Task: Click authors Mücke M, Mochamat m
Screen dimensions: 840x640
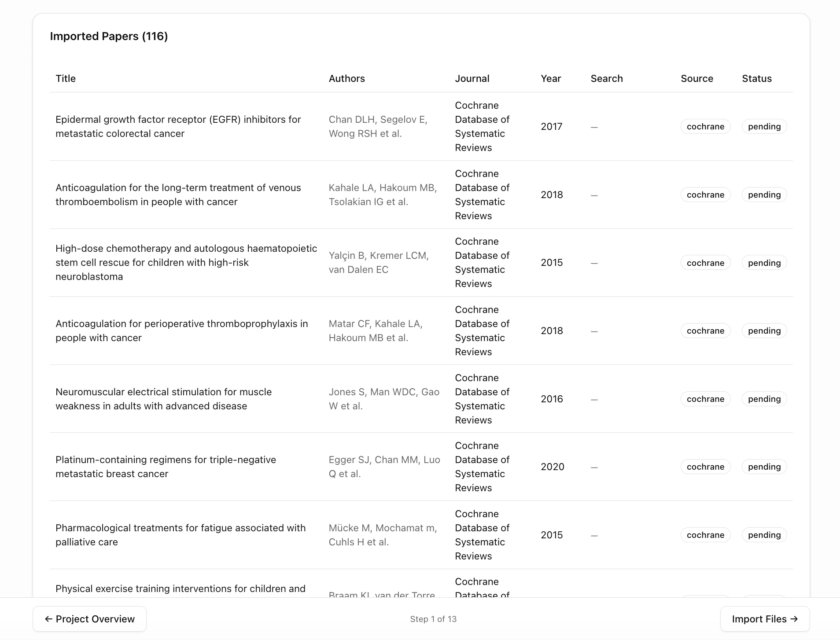Action: (383, 535)
